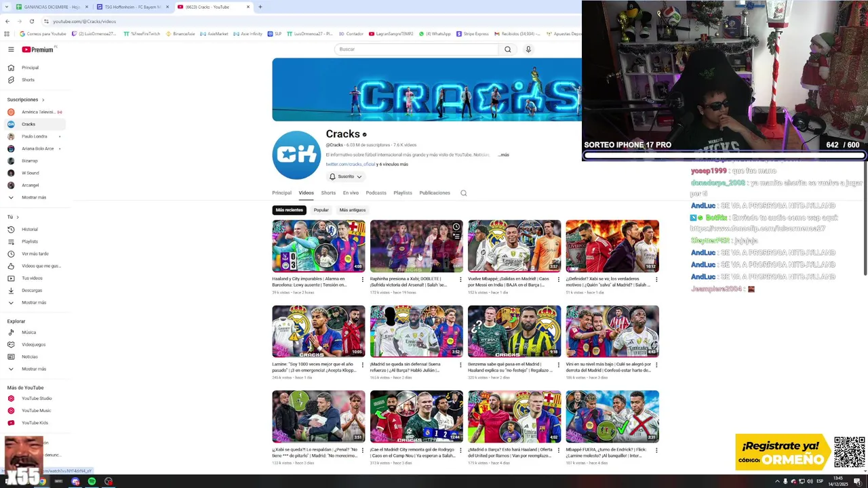The width and height of the screenshot is (868, 488).
Task: Open Videojuegos under Explorar
Action: pos(33,344)
